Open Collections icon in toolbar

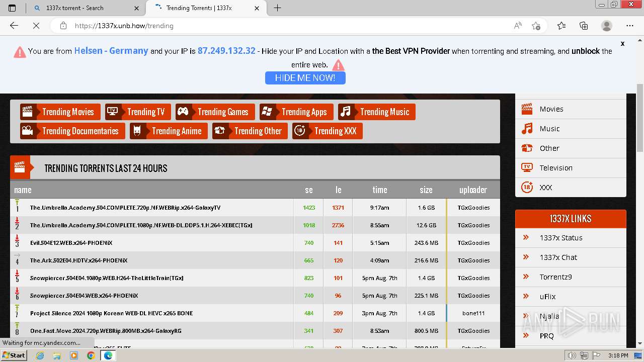pyautogui.click(x=584, y=26)
